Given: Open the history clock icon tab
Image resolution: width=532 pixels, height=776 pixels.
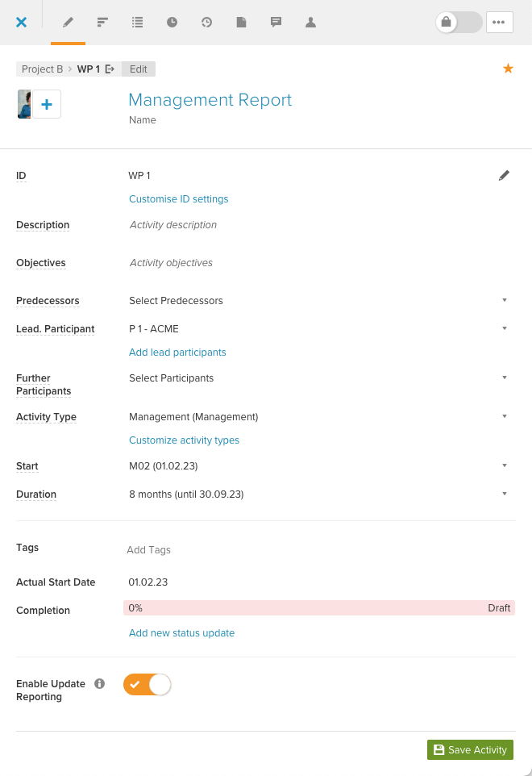Looking at the screenshot, I should pyautogui.click(x=206, y=23).
